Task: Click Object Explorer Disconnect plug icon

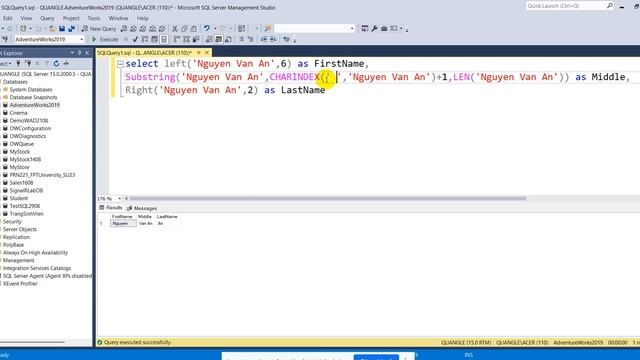Action: (28, 63)
